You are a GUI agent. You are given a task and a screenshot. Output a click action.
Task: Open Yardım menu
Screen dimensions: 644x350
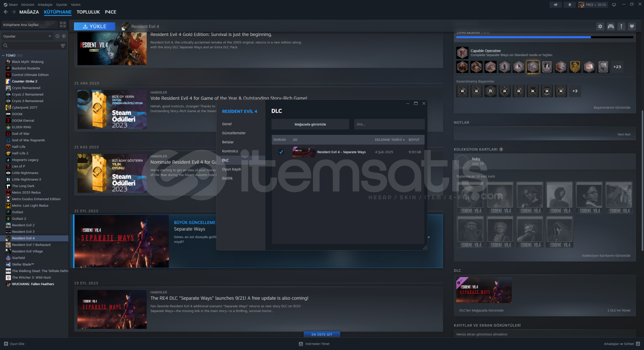(76, 5)
